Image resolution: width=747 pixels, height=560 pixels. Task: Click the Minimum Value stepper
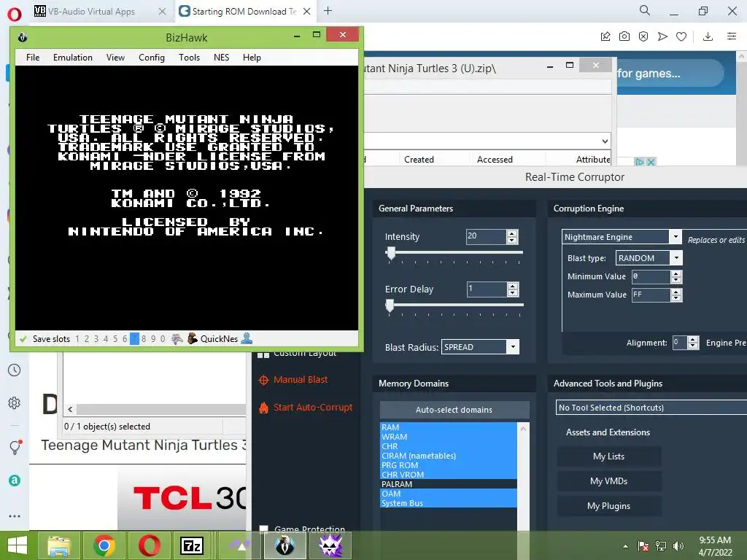676,276
